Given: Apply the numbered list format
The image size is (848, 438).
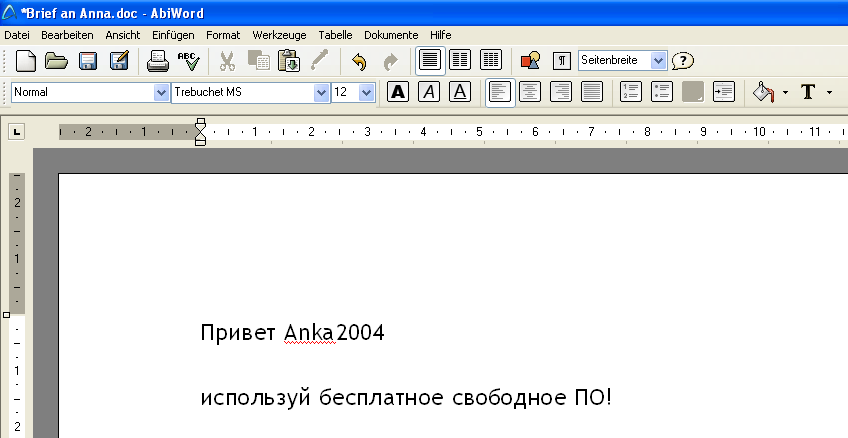Looking at the screenshot, I should 631,92.
